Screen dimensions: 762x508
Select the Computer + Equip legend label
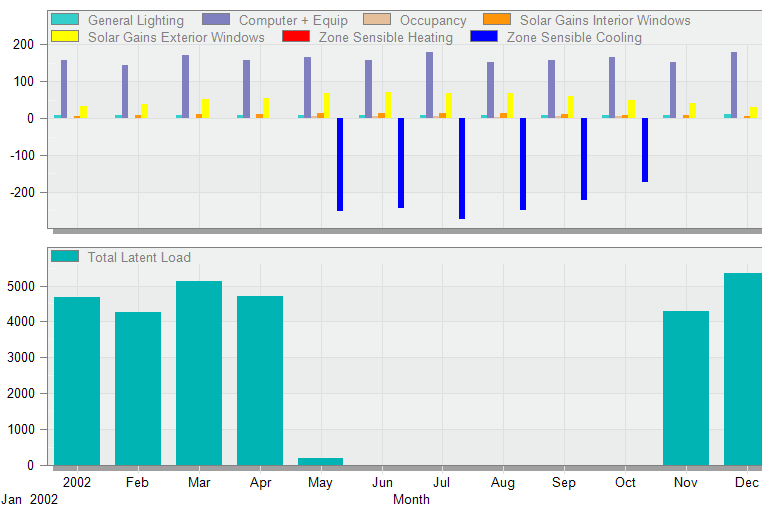tap(293, 20)
